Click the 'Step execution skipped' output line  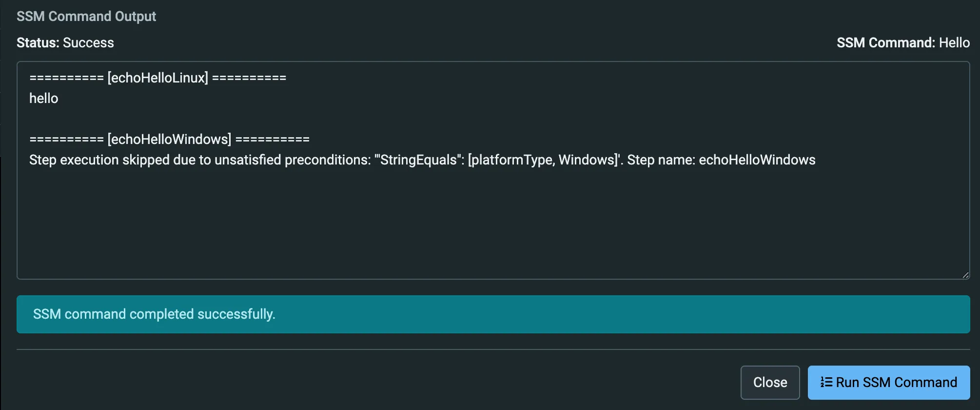pyautogui.click(x=422, y=160)
